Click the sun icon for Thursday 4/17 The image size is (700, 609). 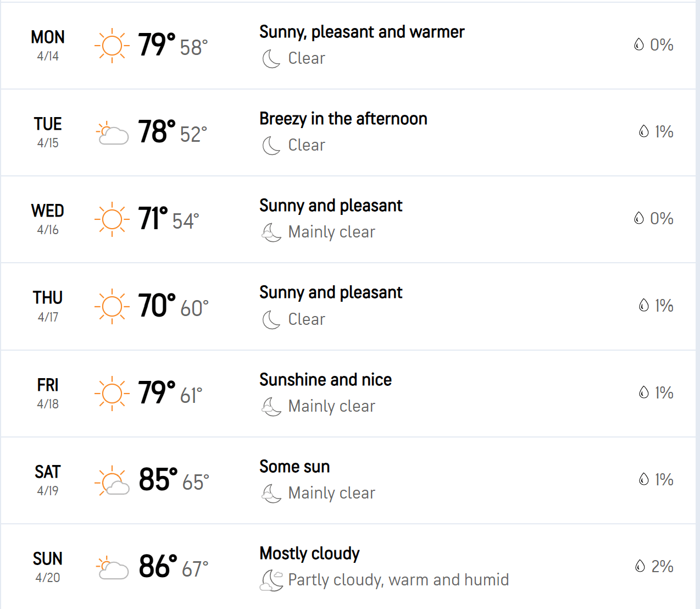[x=112, y=306]
